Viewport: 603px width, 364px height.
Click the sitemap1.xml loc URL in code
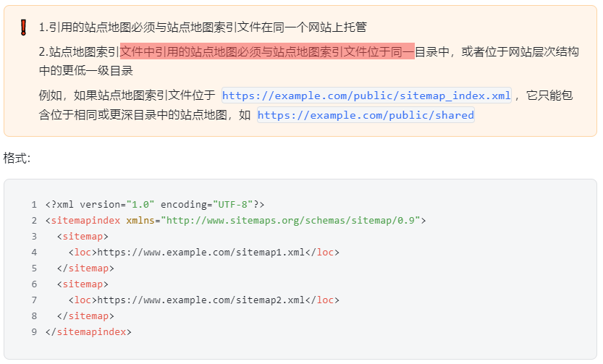point(201,253)
